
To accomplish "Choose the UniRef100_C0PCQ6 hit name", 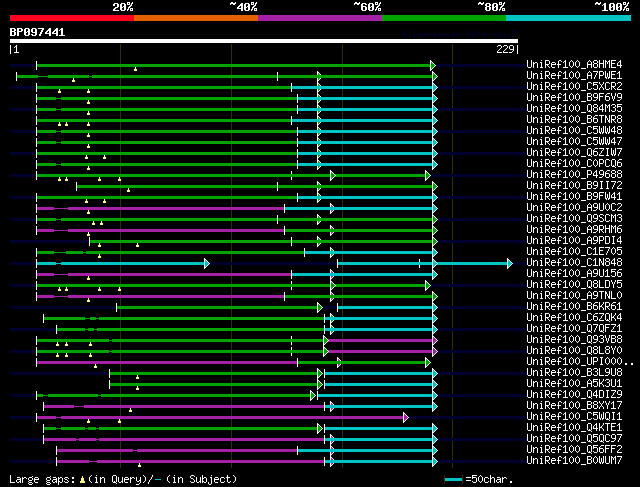I will coord(574,164).
